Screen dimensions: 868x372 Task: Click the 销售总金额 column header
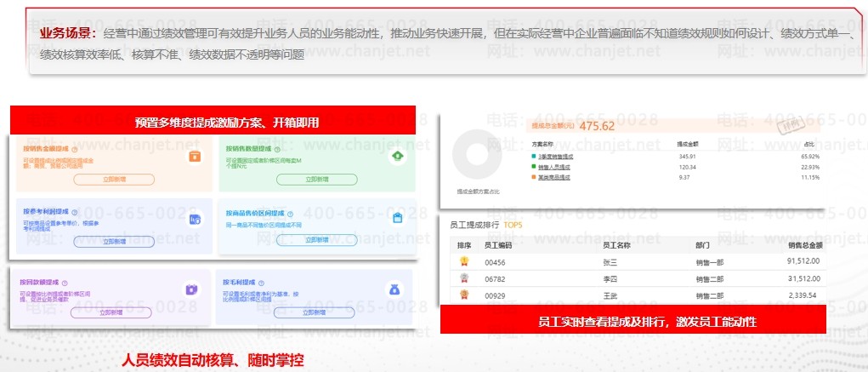pos(803,245)
